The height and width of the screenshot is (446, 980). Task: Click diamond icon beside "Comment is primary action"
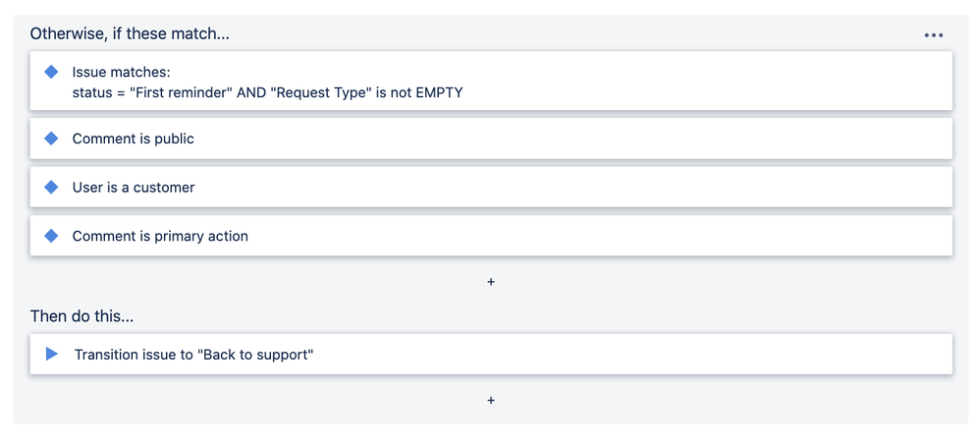(x=52, y=236)
